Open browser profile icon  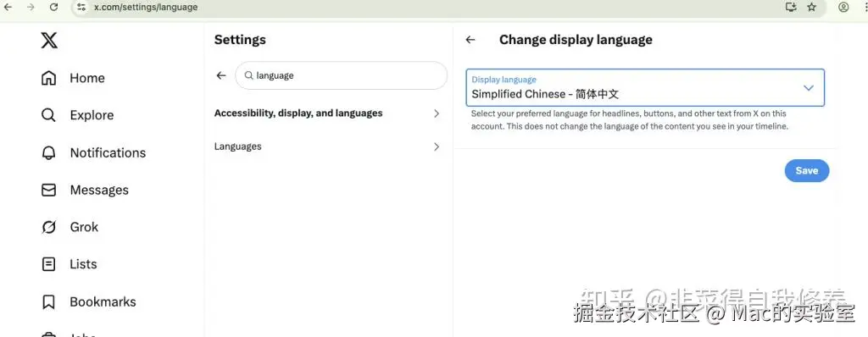(843, 7)
